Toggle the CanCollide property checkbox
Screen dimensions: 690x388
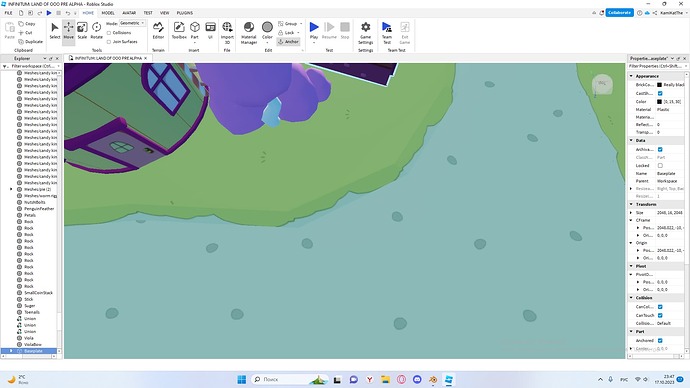point(660,307)
